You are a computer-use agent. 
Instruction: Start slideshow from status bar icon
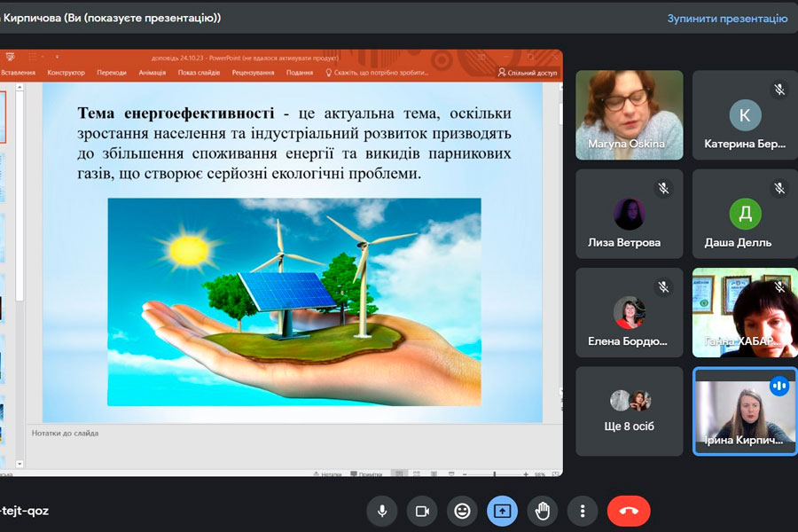point(451,474)
